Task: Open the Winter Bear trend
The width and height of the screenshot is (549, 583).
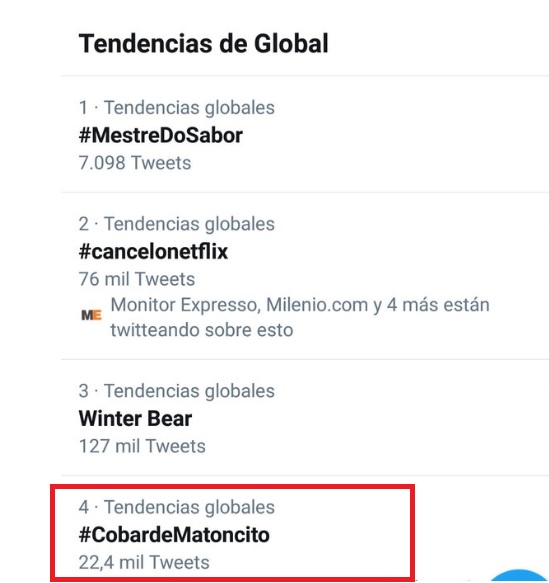Action: (135, 419)
